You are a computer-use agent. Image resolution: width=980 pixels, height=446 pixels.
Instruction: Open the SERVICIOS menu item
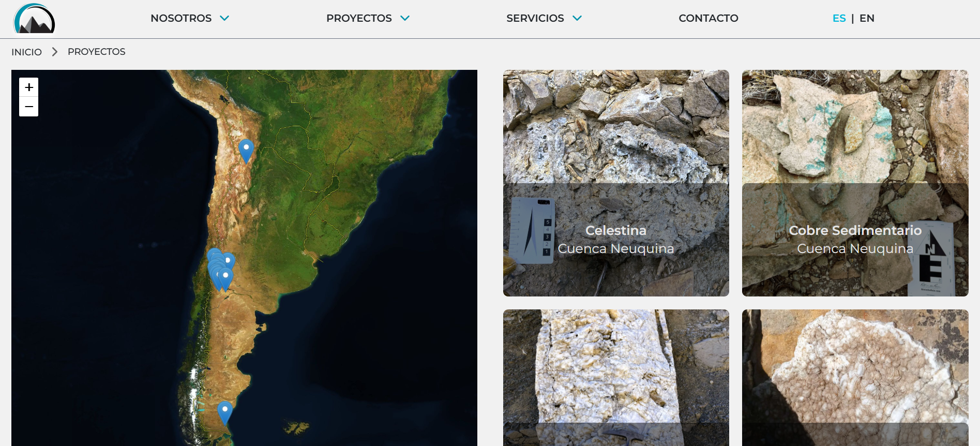(x=535, y=18)
